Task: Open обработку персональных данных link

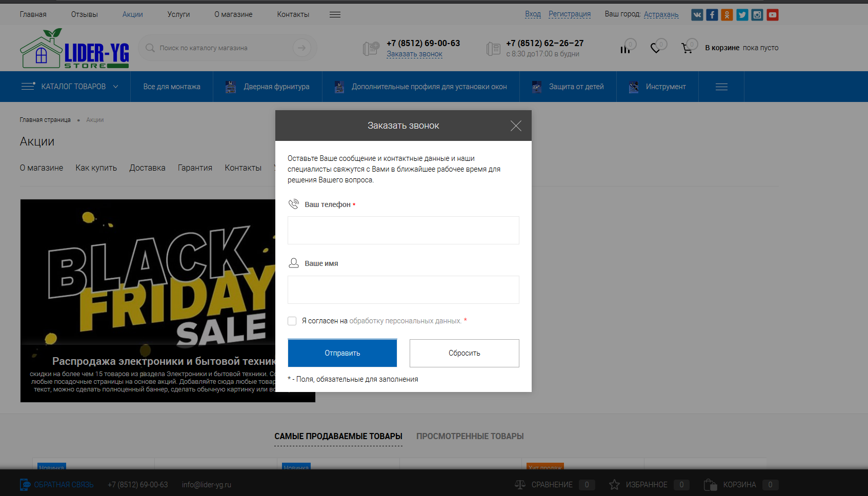Action: pyautogui.click(x=405, y=321)
